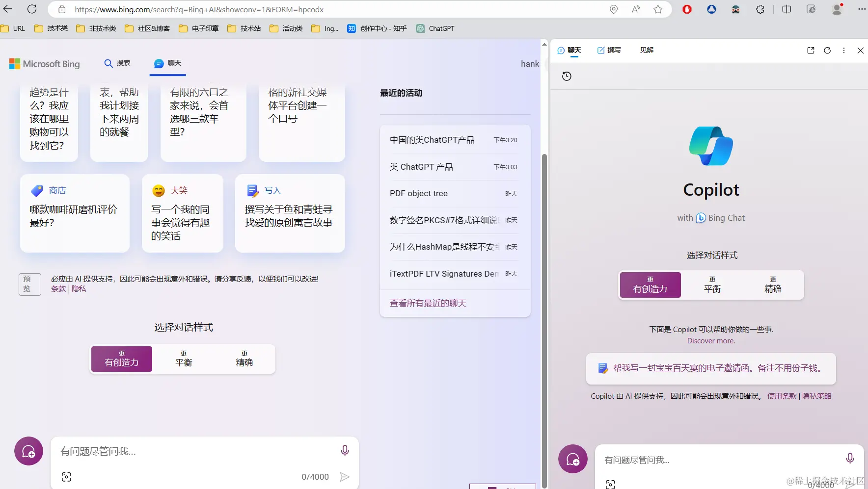Click the microphone in main chat box

tap(345, 450)
